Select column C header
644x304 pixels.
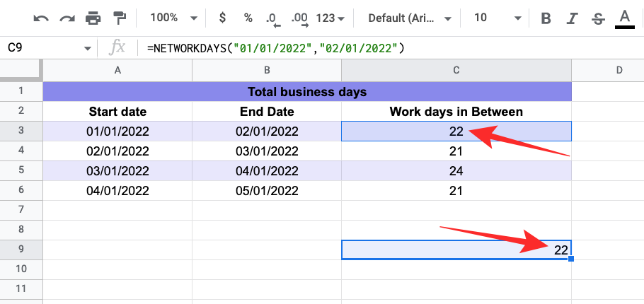click(x=456, y=69)
